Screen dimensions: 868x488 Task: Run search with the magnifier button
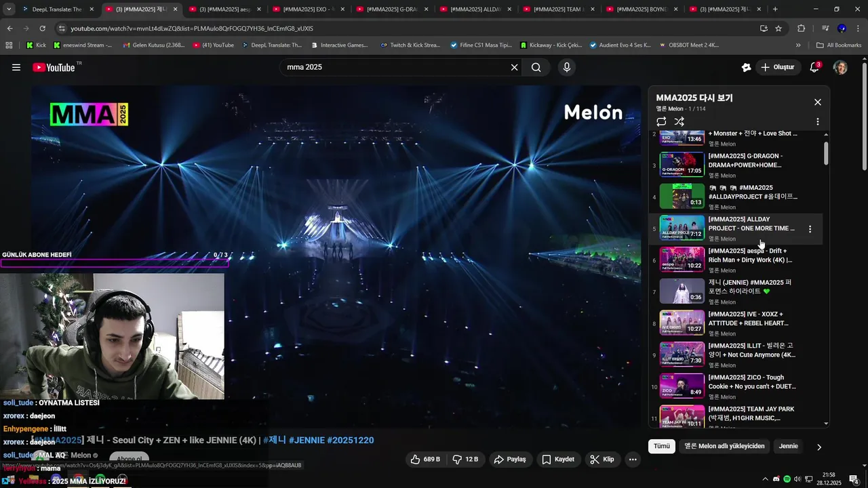536,67
